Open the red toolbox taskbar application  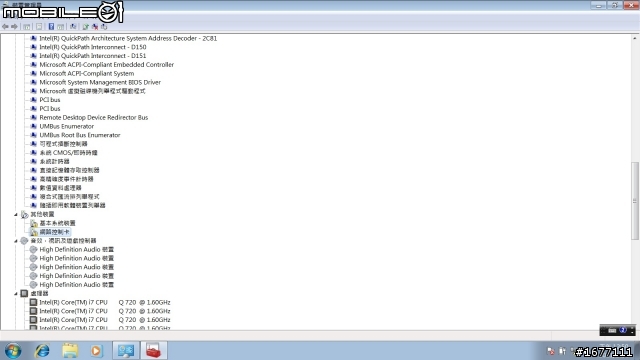(154, 351)
